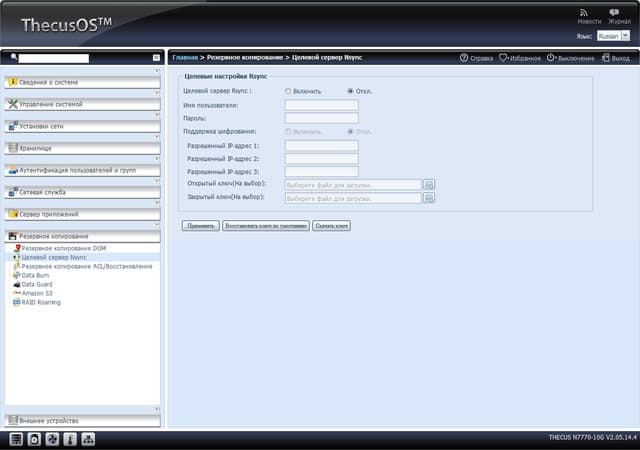This screenshot has height=450, width=640.
Task: Open Сетевая служба panel
Action: coord(82,192)
